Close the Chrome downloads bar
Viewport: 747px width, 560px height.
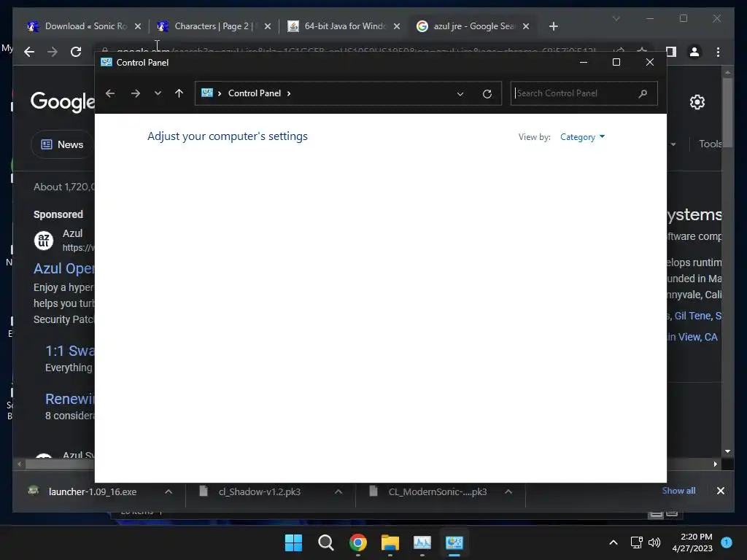720,491
